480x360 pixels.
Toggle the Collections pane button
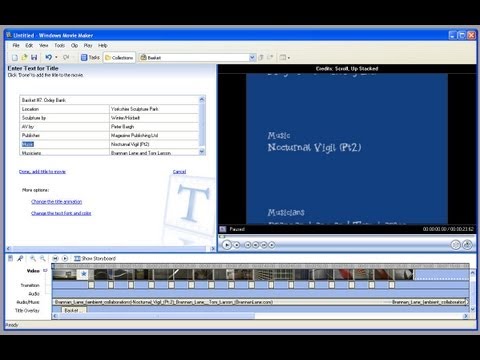[119, 57]
